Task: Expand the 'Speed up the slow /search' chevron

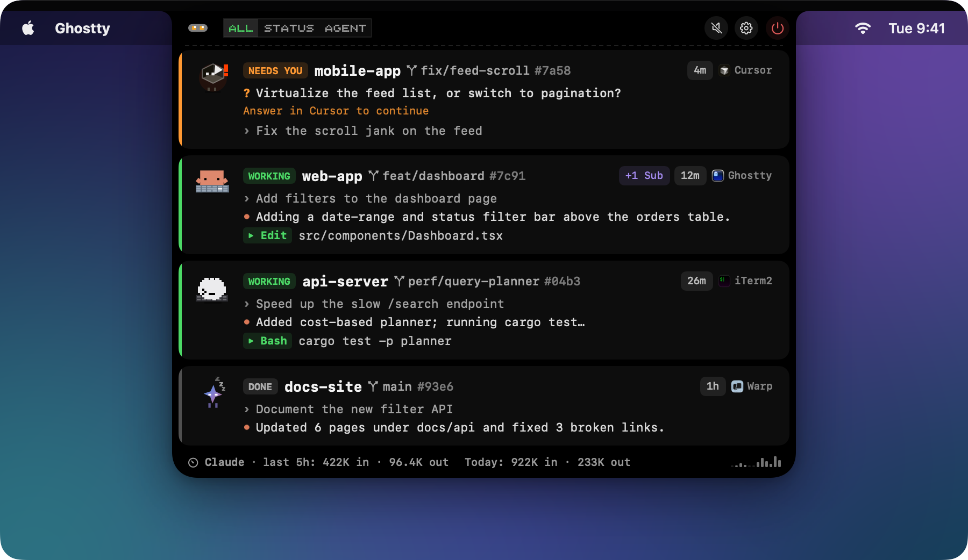Action: click(246, 304)
